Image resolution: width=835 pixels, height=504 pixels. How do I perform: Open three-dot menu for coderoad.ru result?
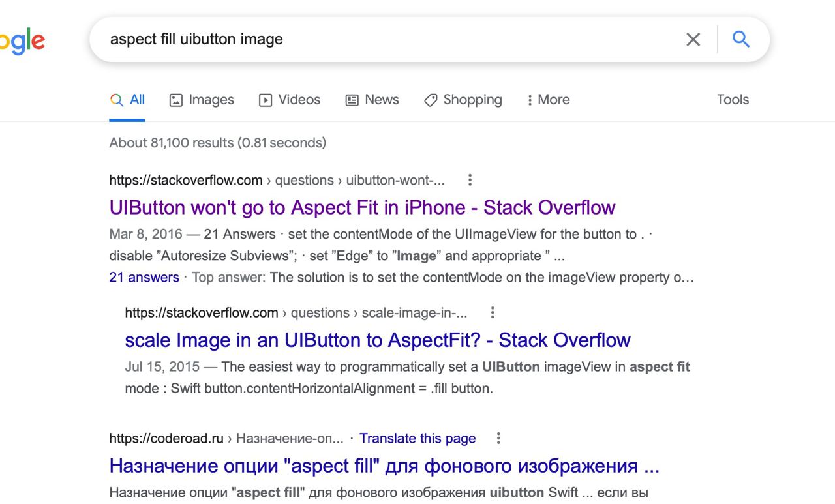pyautogui.click(x=498, y=438)
